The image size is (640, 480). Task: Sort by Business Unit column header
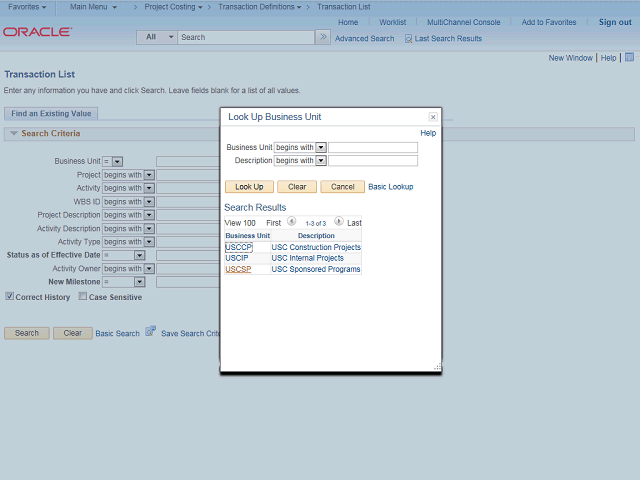pyautogui.click(x=247, y=236)
